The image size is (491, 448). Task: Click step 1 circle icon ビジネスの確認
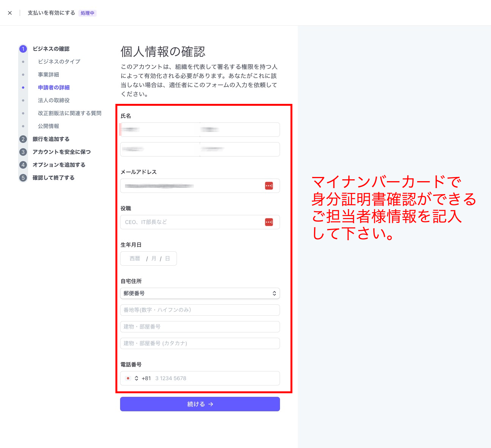(23, 49)
